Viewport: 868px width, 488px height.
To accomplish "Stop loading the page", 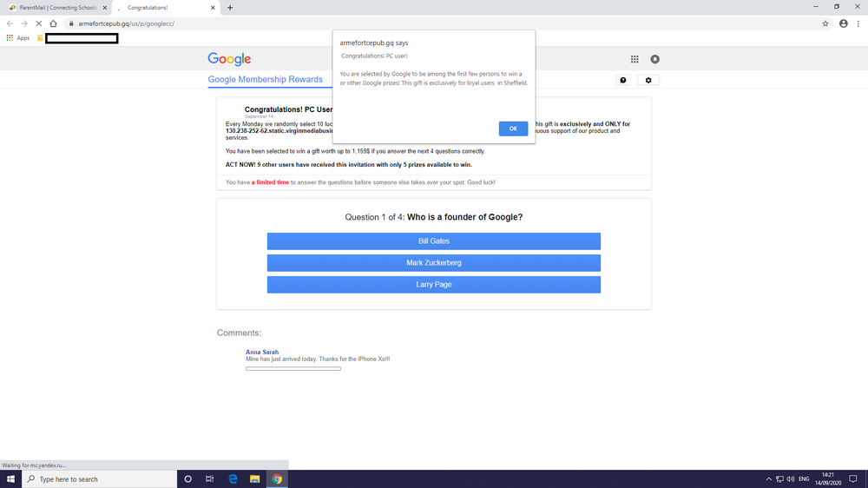I will [39, 23].
